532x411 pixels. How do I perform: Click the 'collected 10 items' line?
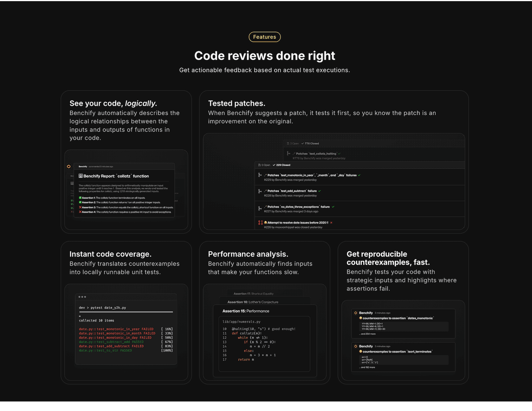(96, 320)
